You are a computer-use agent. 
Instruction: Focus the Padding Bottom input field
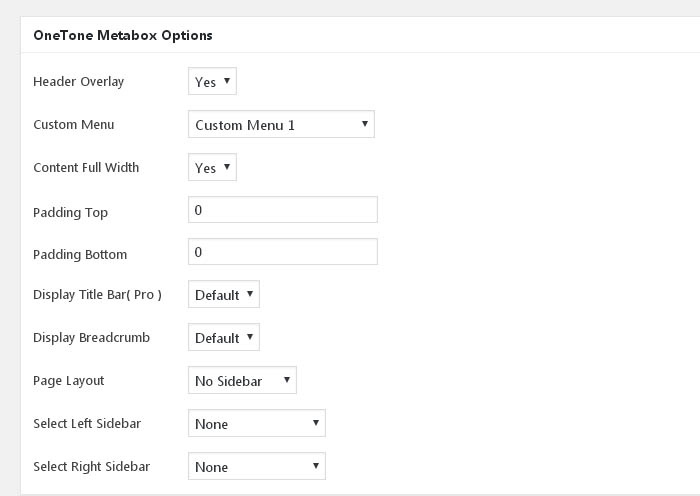pyautogui.click(x=283, y=252)
